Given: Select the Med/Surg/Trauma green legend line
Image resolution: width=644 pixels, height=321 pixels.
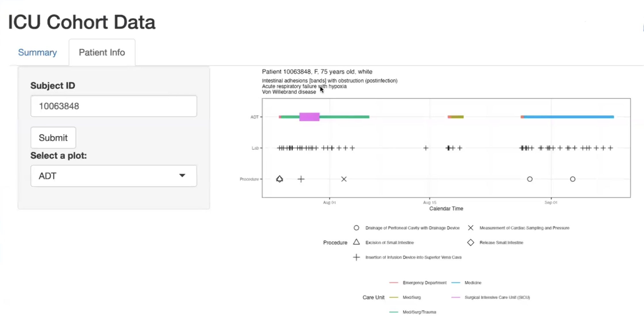Looking at the screenshot, I should coord(394,312).
